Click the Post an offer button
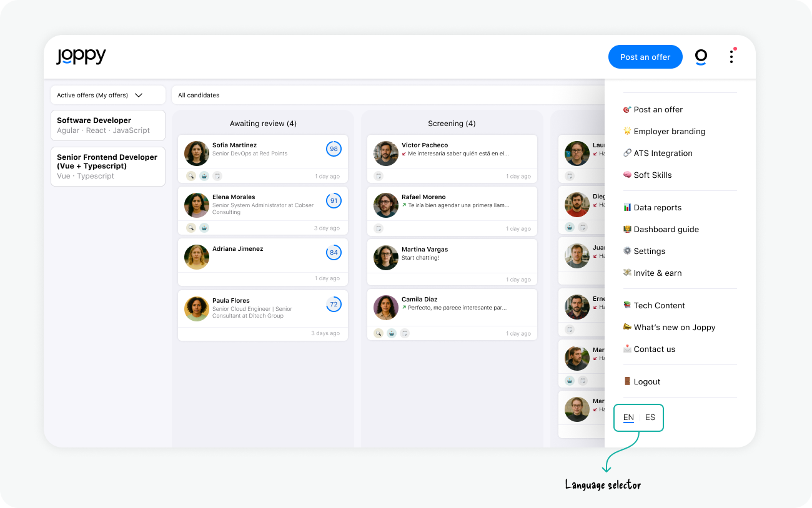The width and height of the screenshot is (812, 508). coord(645,57)
